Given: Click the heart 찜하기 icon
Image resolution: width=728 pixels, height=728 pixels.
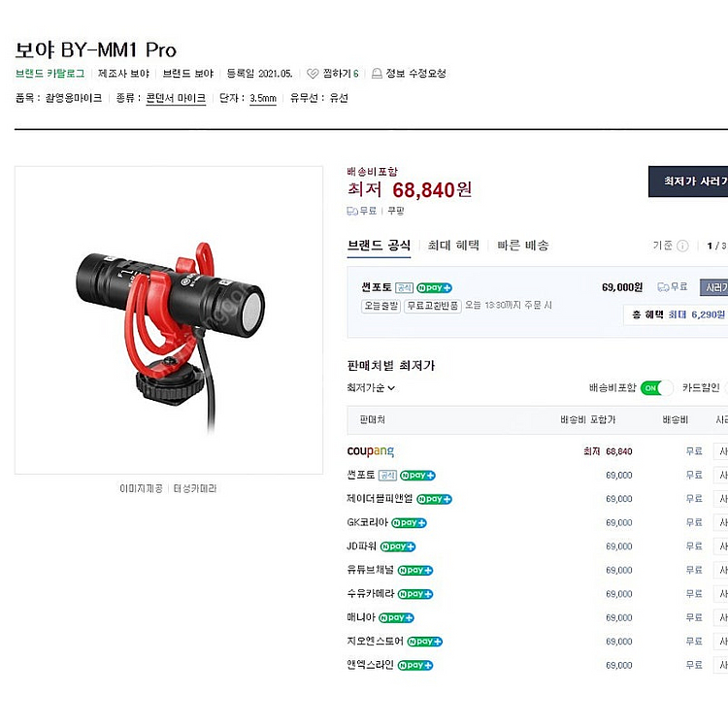Looking at the screenshot, I should click(x=313, y=74).
